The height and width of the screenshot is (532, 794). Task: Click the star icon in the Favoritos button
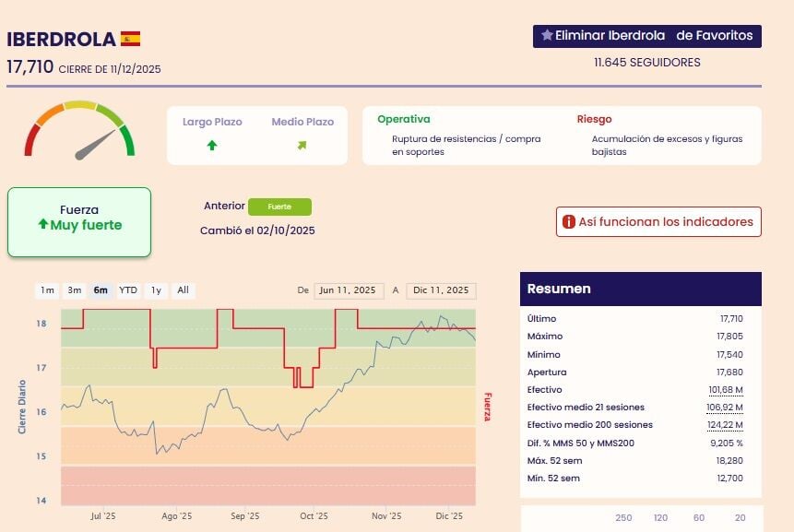point(547,35)
